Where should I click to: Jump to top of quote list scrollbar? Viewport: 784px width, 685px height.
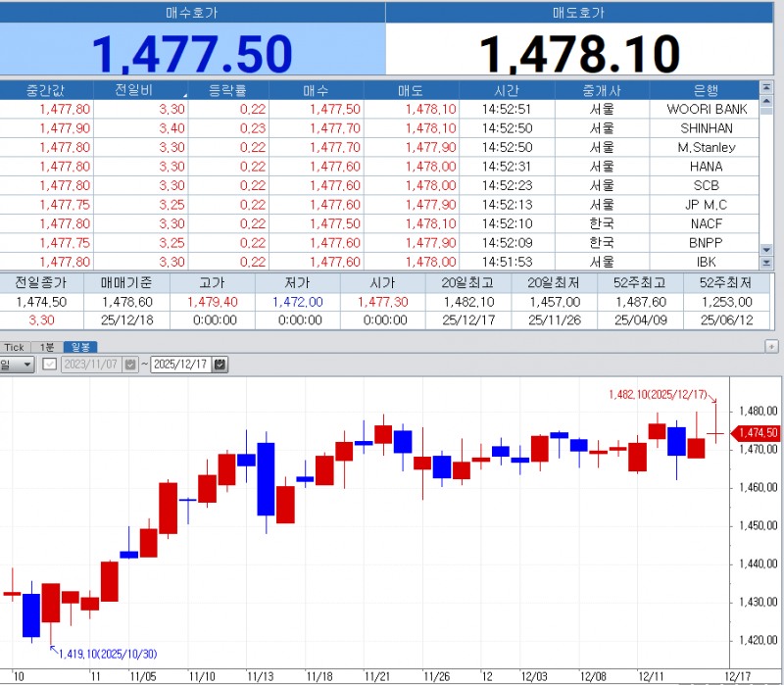tap(766, 90)
